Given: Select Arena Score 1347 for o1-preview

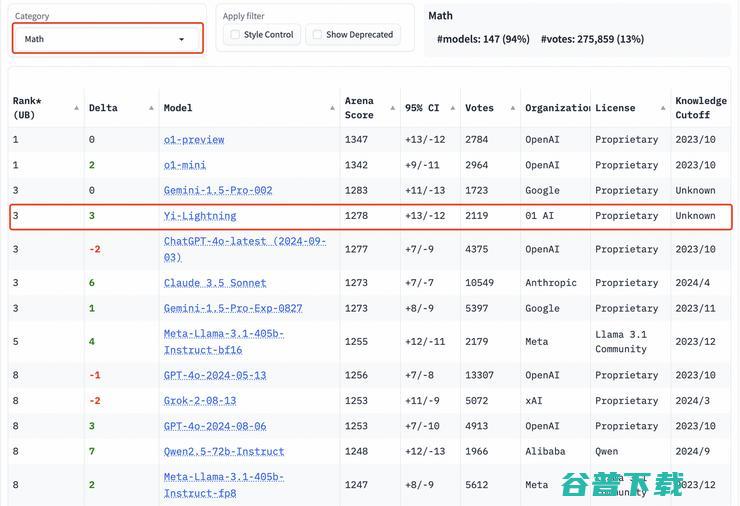Looking at the screenshot, I should [356, 140].
